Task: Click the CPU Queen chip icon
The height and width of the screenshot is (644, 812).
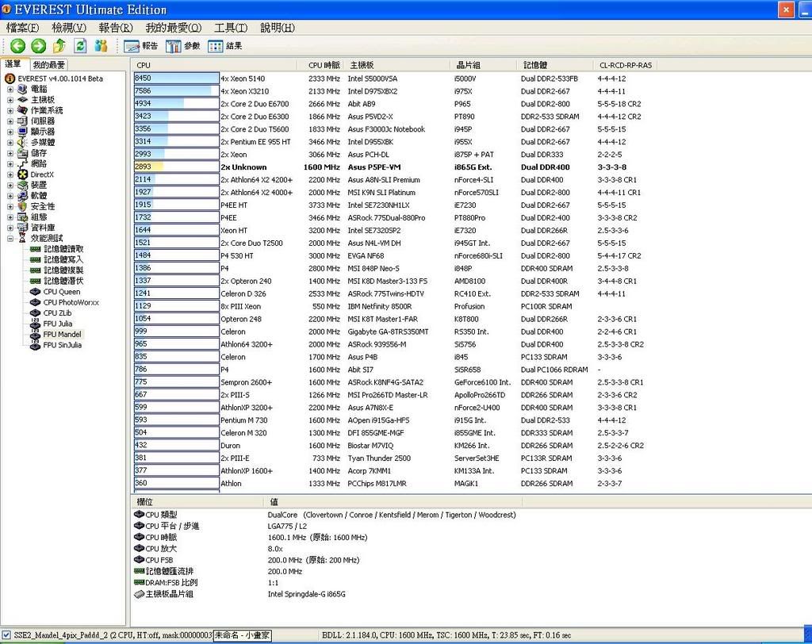Action: (35, 292)
